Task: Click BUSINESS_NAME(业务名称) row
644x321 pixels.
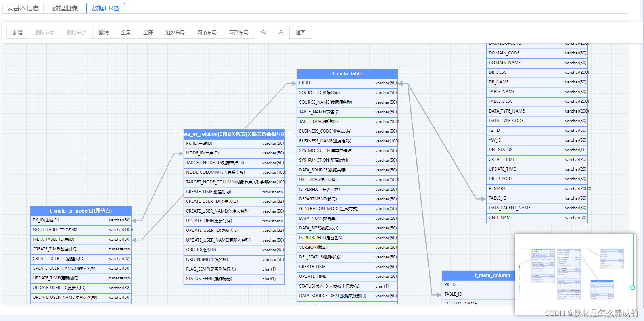Action: pos(347,141)
